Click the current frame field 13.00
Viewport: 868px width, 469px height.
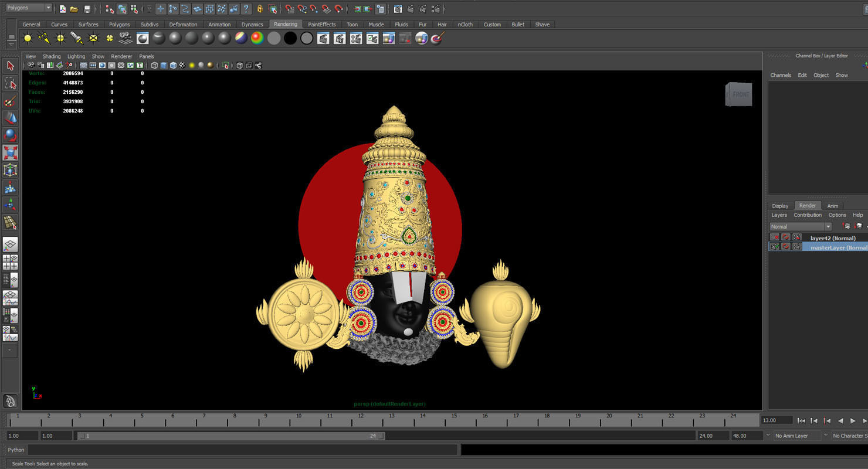pos(777,420)
